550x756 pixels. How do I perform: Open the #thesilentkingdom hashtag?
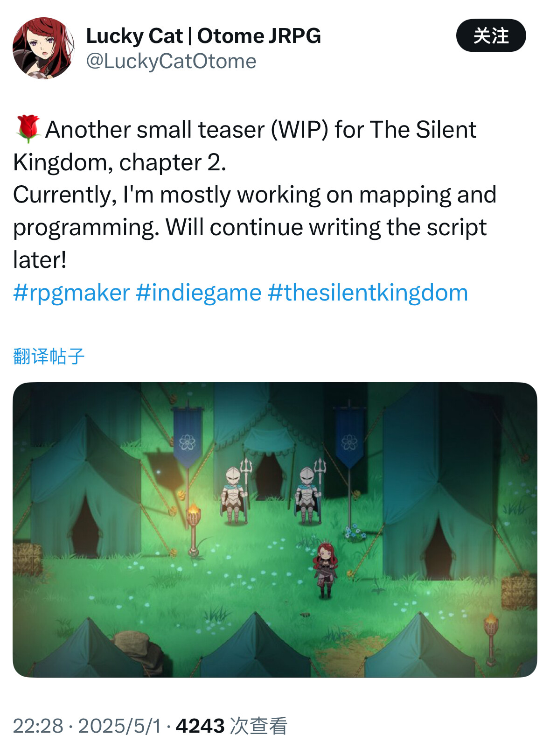click(368, 293)
